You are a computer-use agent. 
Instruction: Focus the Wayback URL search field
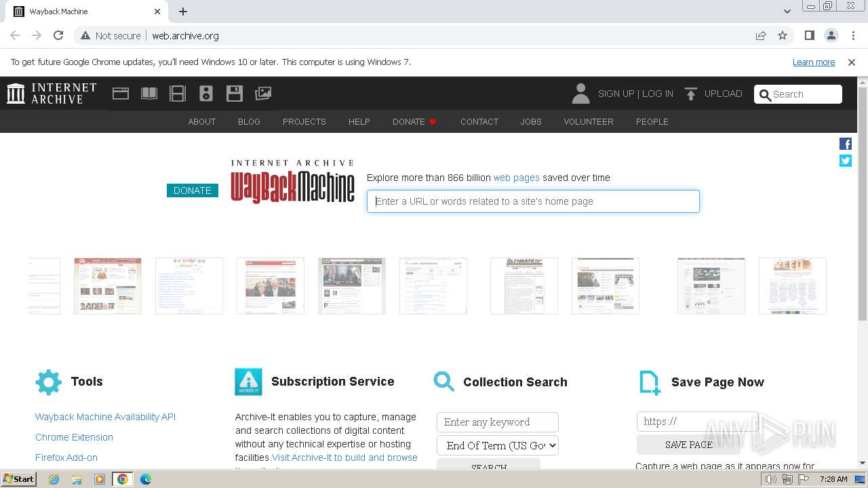533,201
